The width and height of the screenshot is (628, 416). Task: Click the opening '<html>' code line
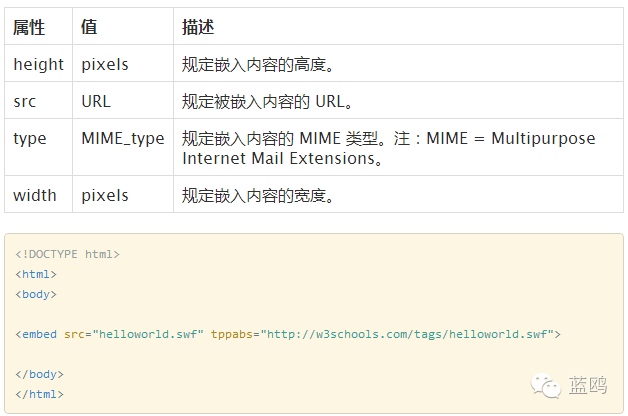(36, 274)
